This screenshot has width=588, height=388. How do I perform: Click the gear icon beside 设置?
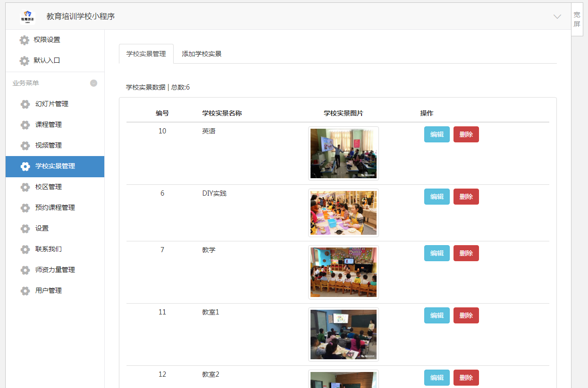tap(25, 229)
